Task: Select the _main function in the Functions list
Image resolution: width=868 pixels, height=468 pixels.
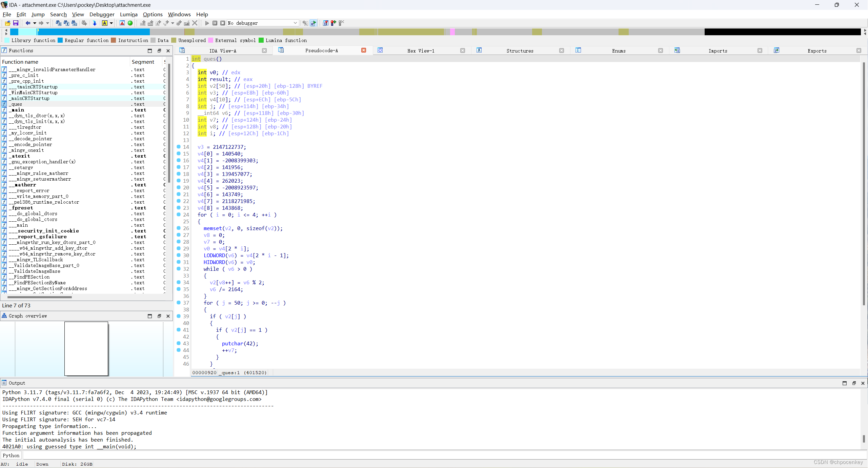Action: [x=17, y=110]
